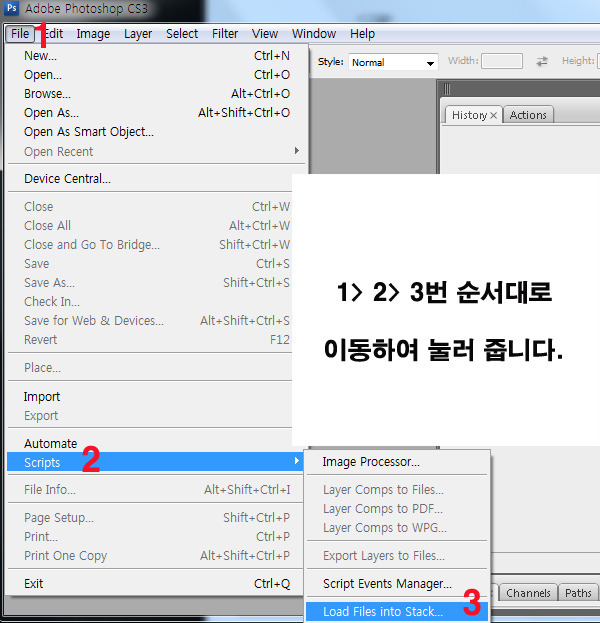The height and width of the screenshot is (623, 600).
Task: Open the Import submenu
Action: tap(150, 397)
